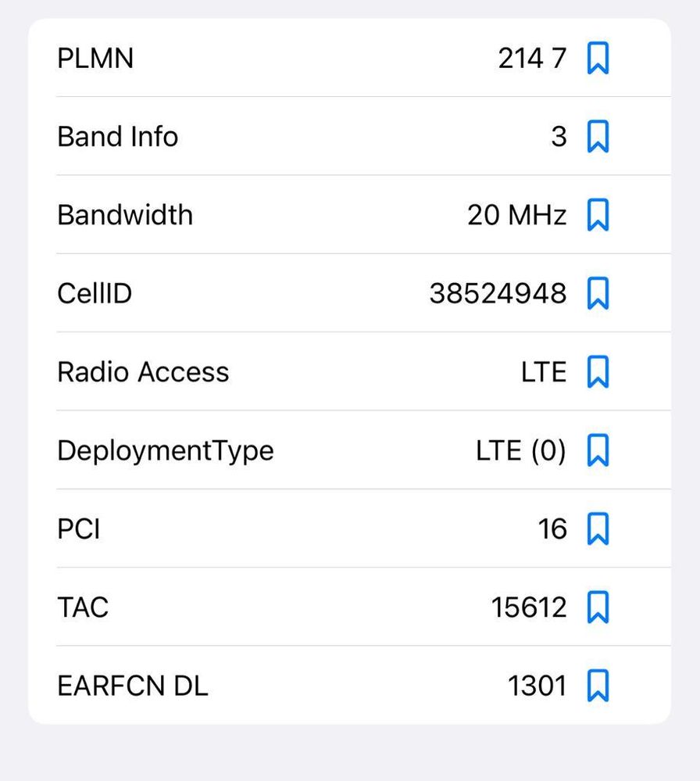Toggle bookmark for Bandwidth
The image size is (700, 781).
click(598, 215)
